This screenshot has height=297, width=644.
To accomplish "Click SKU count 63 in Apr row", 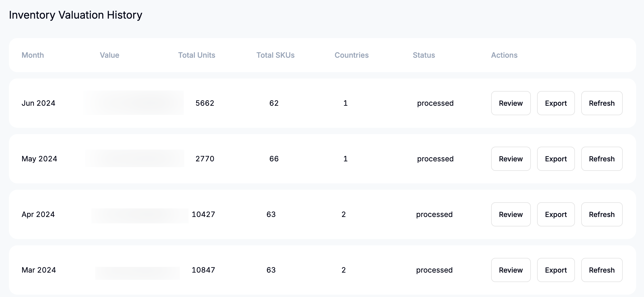I will pyautogui.click(x=271, y=214).
